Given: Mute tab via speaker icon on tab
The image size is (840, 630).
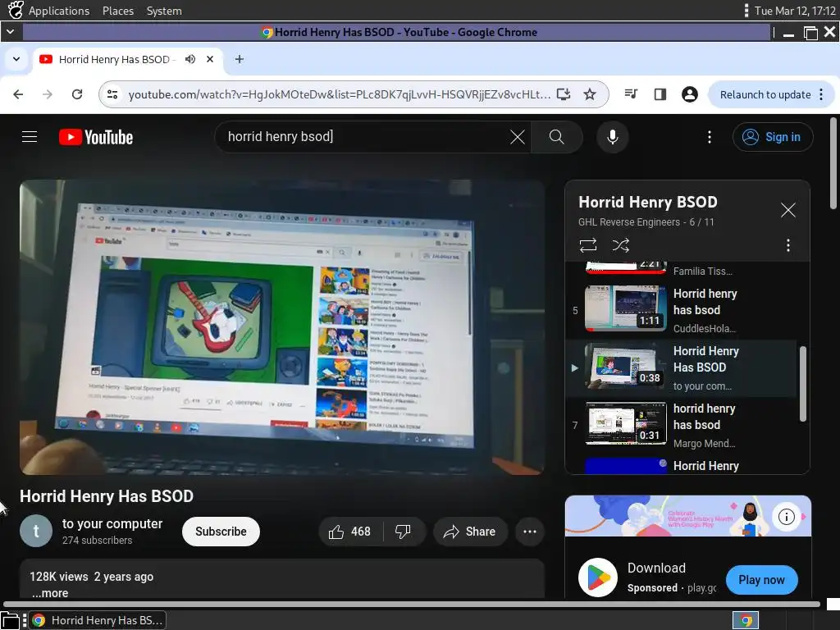Looking at the screenshot, I should (x=190, y=59).
